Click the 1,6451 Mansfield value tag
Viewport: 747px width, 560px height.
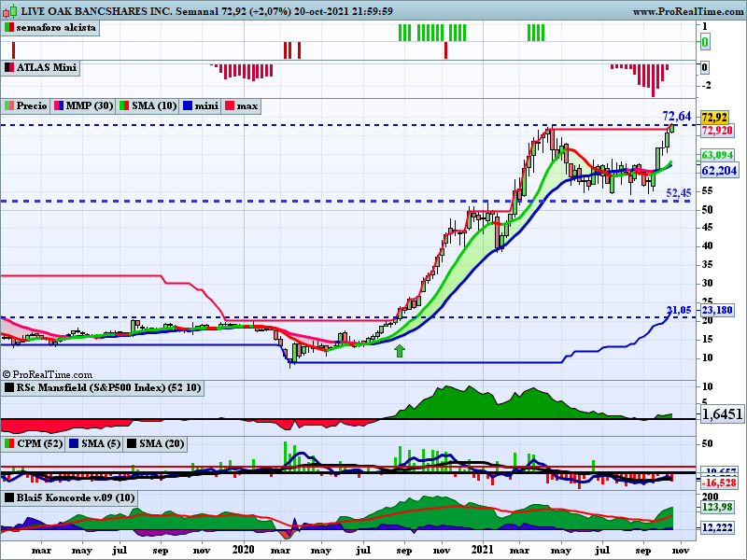722,413
